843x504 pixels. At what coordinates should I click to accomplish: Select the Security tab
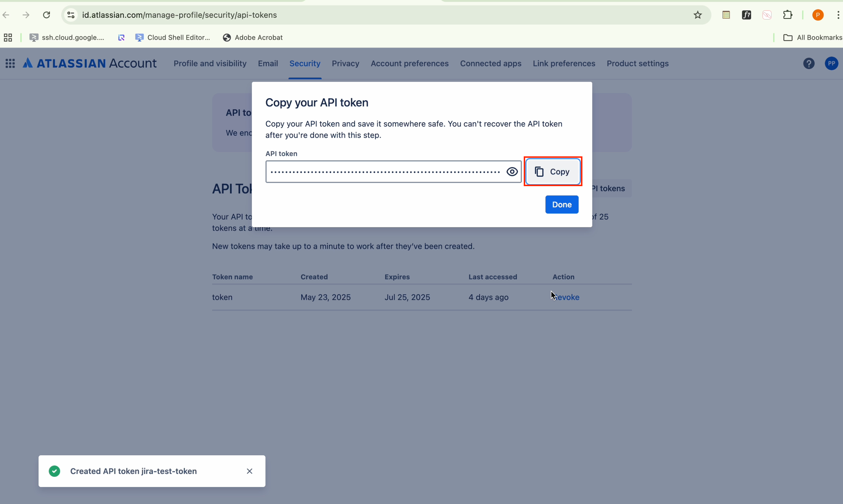305,64
